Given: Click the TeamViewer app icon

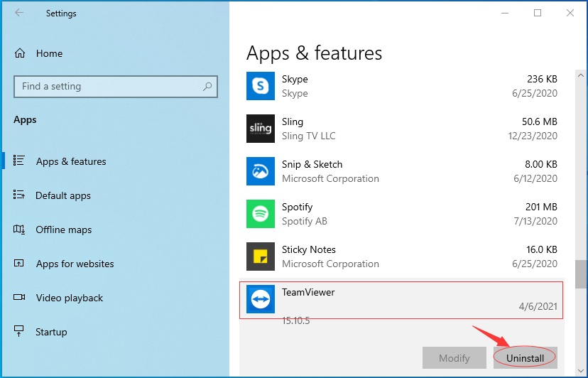Looking at the screenshot, I should (x=260, y=299).
